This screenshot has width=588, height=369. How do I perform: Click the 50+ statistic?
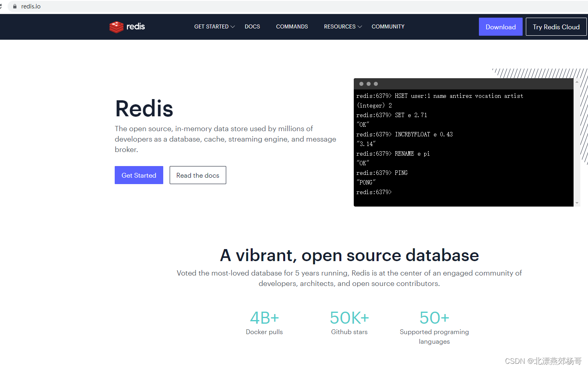(x=434, y=318)
